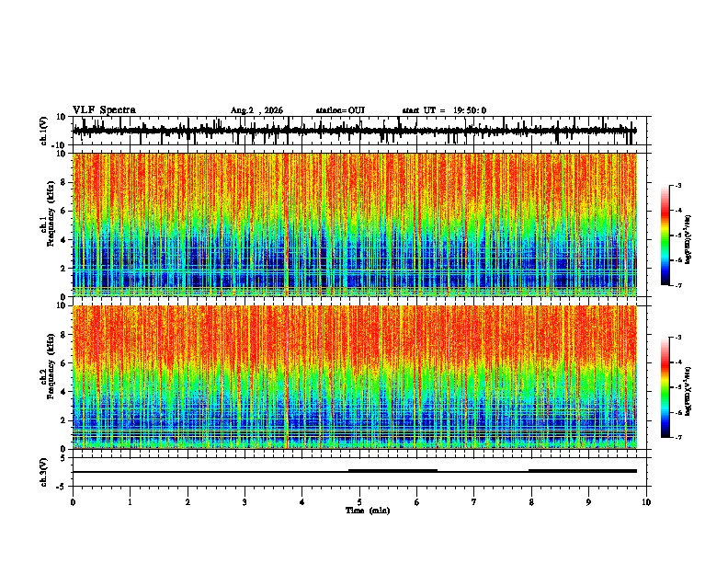Click the log(PSD) label beside ch.1 color bar
Image resolution: width=728 pixels, height=563 pixels.
[x=688, y=240]
